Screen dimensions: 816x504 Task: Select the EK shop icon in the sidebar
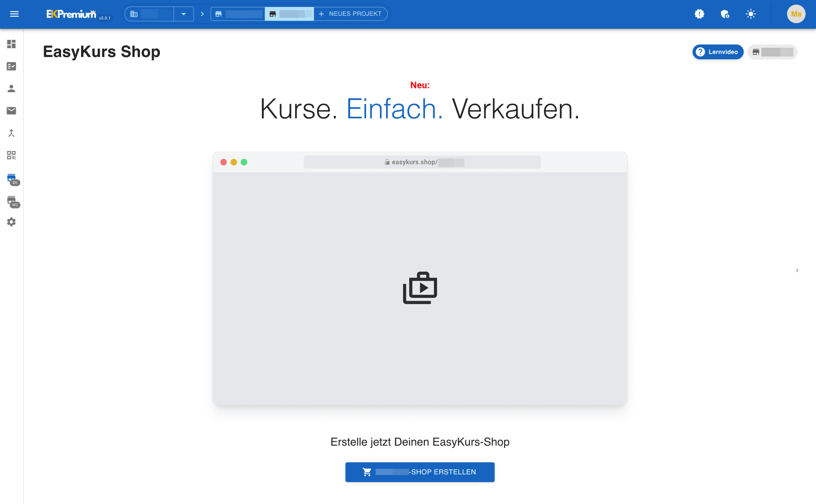(x=11, y=178)
